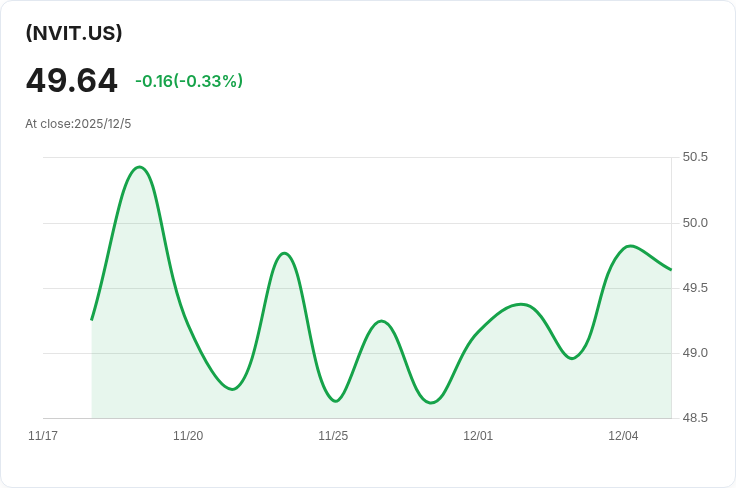Click the highest peak of the chart line

coord(139,167)
